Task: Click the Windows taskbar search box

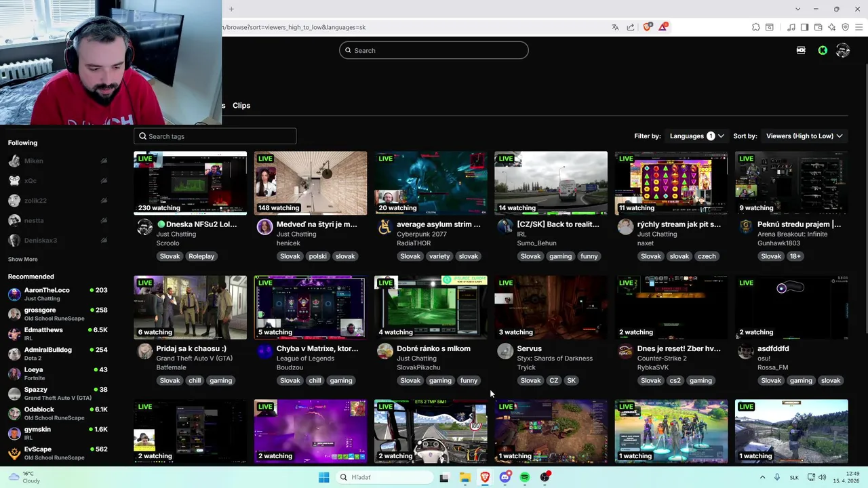Action: click(384, 477)
